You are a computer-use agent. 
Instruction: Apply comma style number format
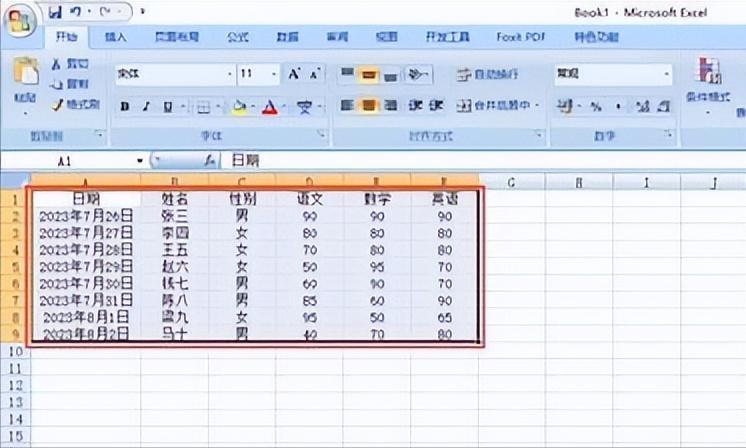pos(618,107)
